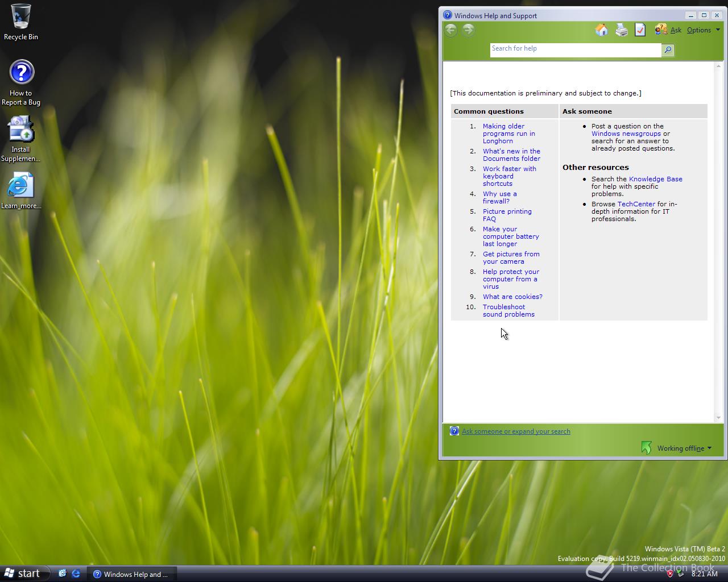Viewport: 728px width, 582px height.
Task: Click help content scrollbar up arrow
Action: click(x=718, y=65)
